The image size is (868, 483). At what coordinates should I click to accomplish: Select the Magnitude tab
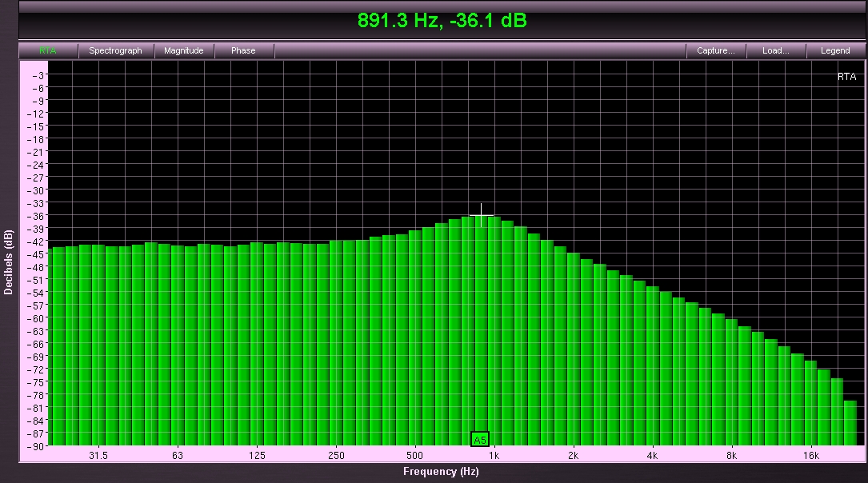pyautogui.click(x=184, y=50)
